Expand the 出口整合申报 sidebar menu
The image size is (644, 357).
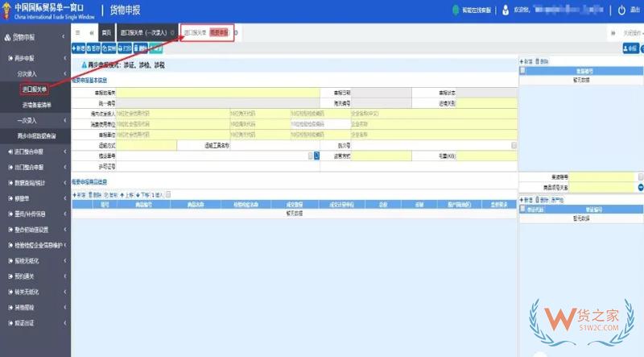pyautogui.click(x=34, y=167)
